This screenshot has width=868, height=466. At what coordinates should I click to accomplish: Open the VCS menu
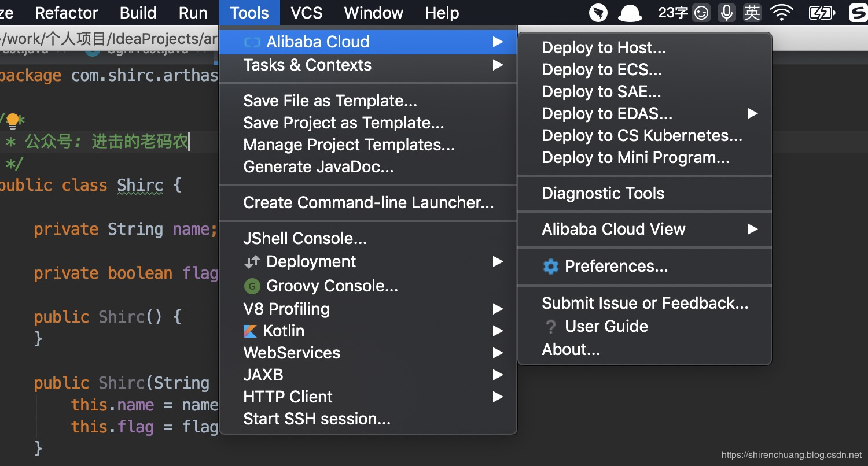[307, 13]
